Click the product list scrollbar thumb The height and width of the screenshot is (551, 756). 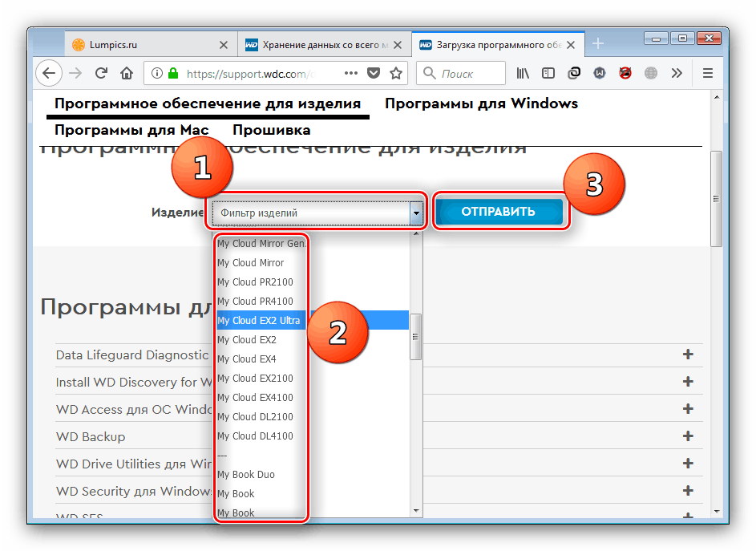point(415,337)
